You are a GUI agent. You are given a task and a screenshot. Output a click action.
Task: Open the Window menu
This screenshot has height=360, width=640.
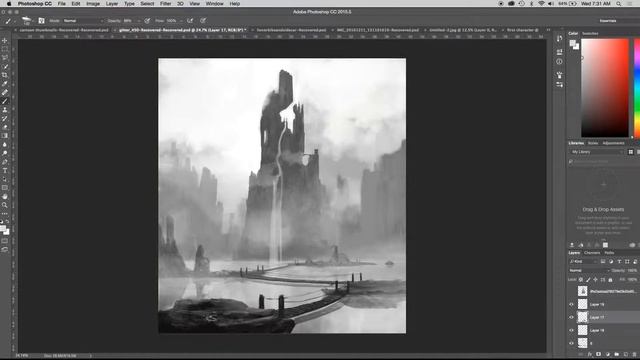(214, 4)
